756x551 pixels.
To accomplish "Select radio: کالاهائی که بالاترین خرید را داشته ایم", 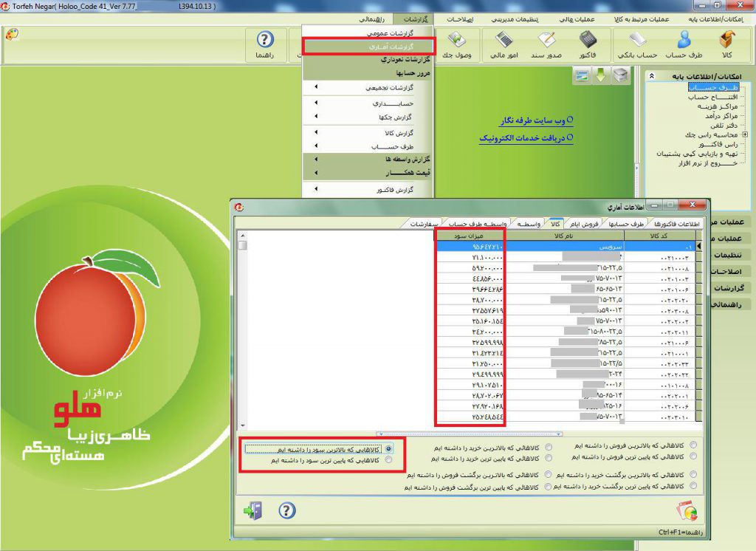I will pyautogui.click(x=549, y=448).
